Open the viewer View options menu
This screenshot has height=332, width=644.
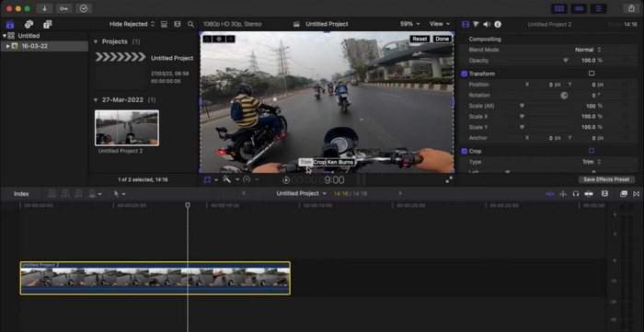440,24
